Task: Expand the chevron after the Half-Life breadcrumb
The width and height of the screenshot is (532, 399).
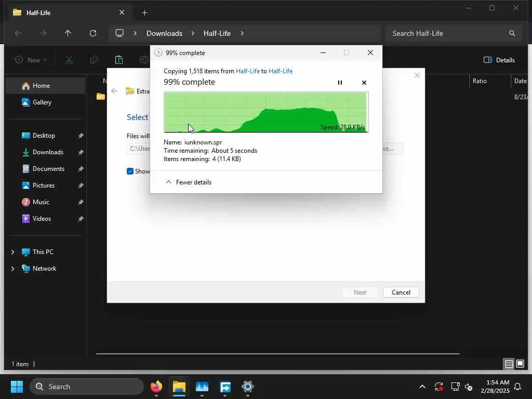Action: (242, 33)
